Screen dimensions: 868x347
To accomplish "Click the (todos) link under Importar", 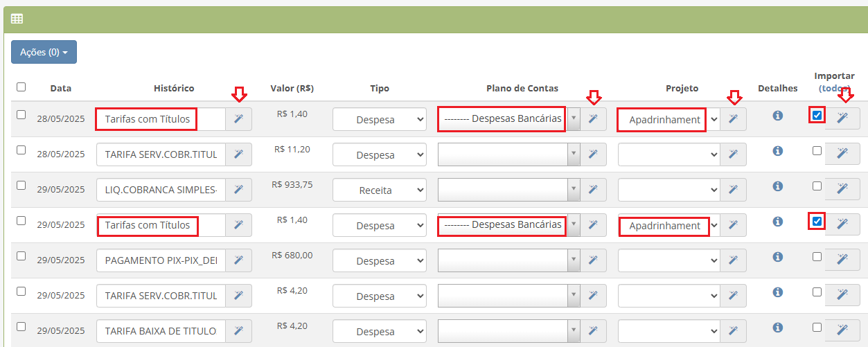I will [835, 89].
